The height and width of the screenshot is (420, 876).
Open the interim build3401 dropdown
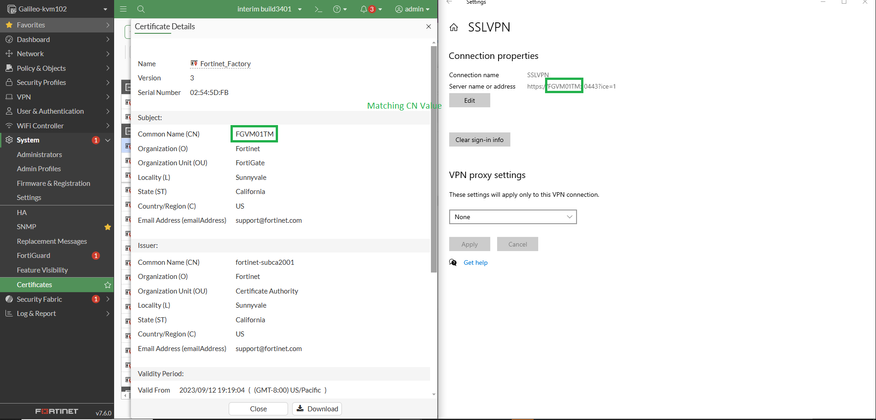(x=269, y=9)
